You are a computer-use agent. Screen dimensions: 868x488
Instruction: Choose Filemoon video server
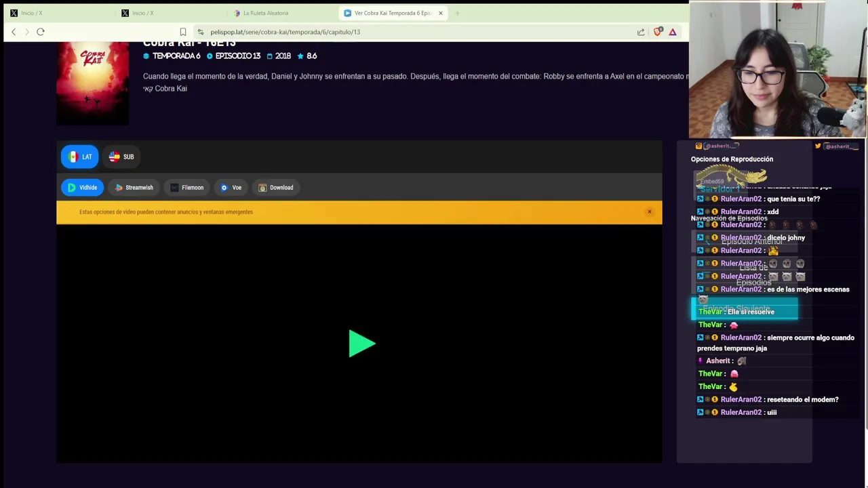pyautogui.click(x=186, y=188)
